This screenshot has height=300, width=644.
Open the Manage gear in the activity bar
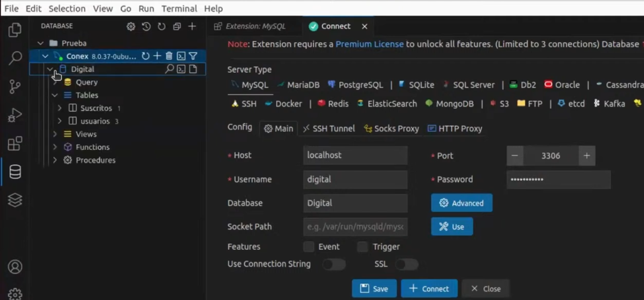tap(15, 294)
